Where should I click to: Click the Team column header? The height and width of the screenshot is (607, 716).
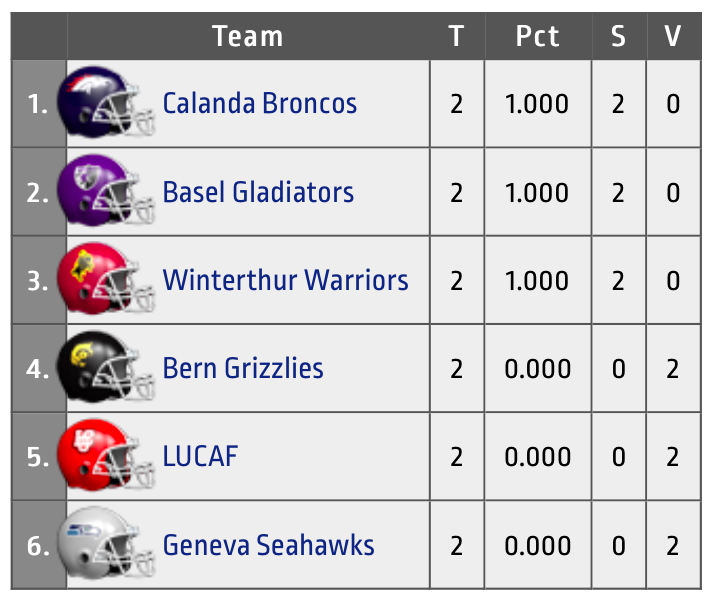click(x=248, y=37)
